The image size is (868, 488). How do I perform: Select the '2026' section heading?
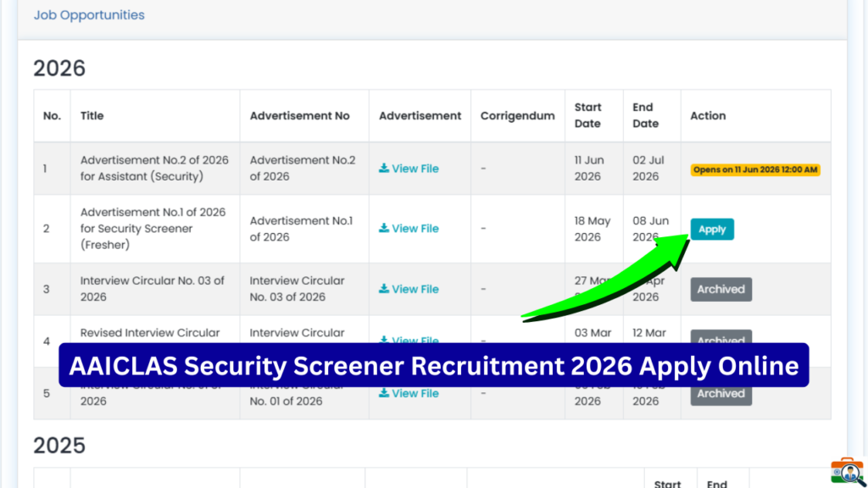pos(59,68)
